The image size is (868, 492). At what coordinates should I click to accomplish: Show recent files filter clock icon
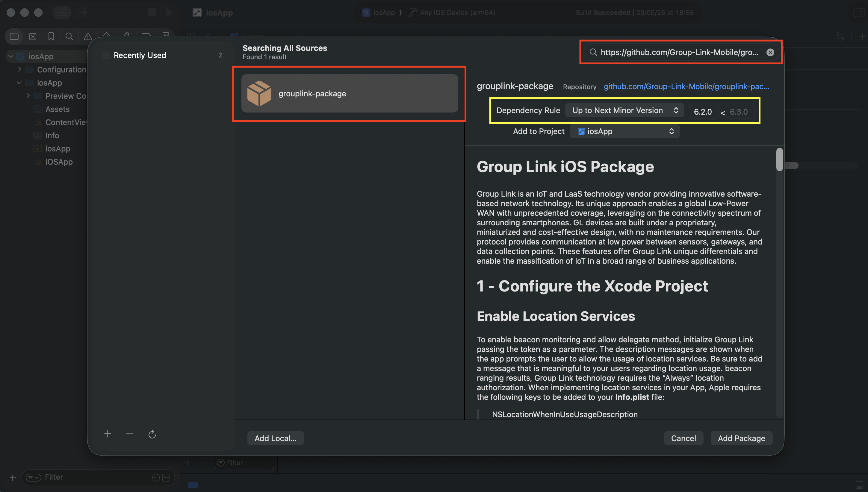click(155, 477)
